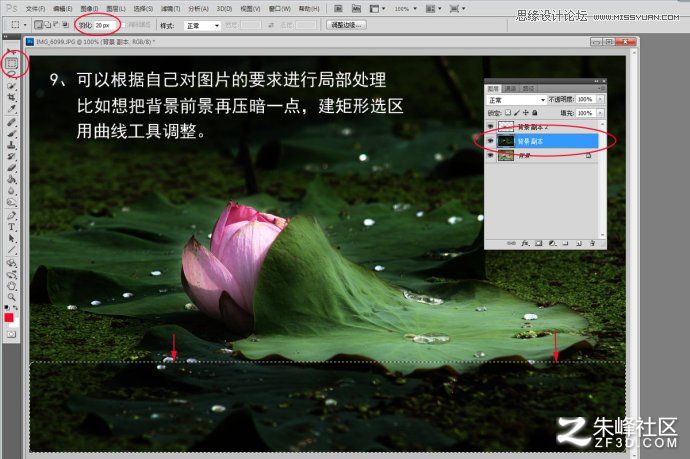Add a layer mask in Layers panel
Screen dimensions: 690x459
pyautogui.click(x=539, y=243)
